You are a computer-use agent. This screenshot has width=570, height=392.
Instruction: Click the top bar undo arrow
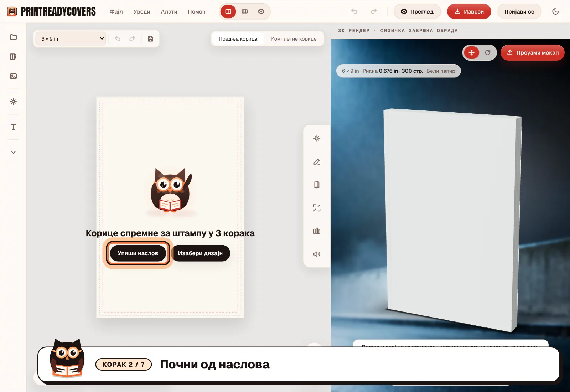[x=354, y=11]
